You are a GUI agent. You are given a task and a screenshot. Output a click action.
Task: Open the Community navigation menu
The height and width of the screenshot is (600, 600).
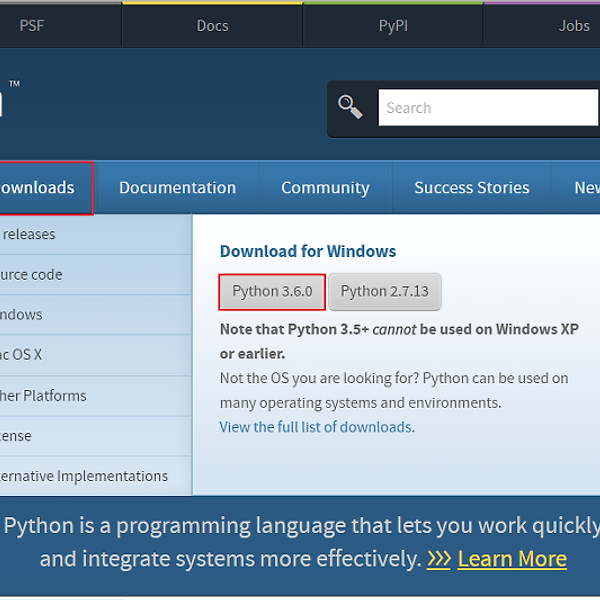pos(325,188)
